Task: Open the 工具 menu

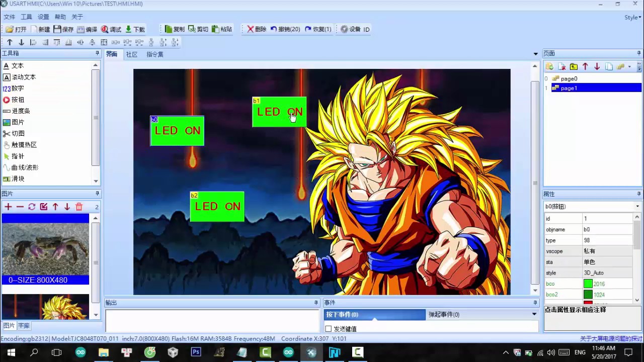Action: [x=26, y=17]
